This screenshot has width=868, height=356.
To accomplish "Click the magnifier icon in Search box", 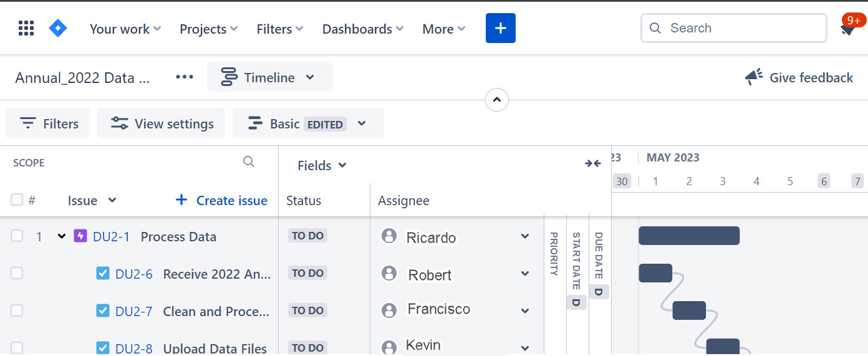I will (655, 28).
